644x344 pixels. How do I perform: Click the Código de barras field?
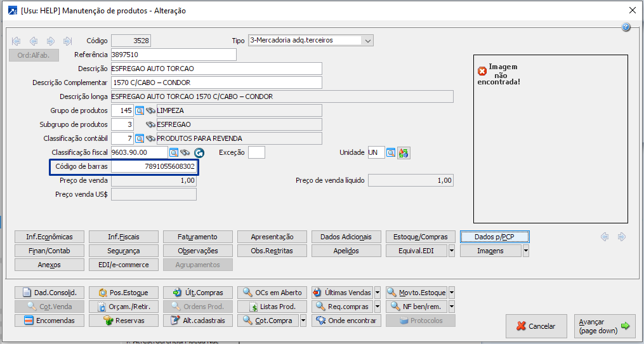coord(154,166)
